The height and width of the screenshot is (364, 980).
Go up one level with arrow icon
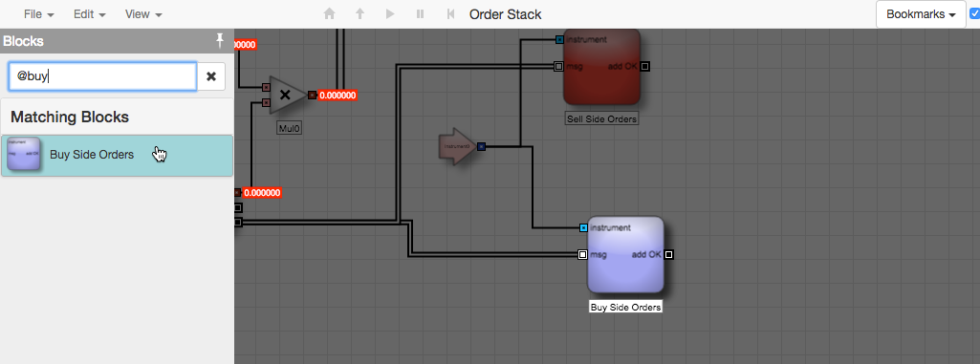(360, 13)
